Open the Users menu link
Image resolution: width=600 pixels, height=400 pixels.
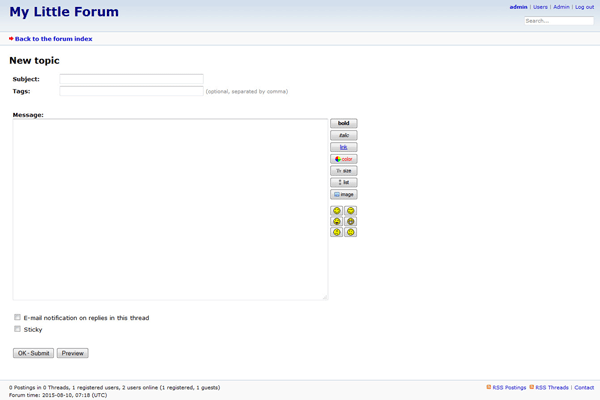point(540,7)
